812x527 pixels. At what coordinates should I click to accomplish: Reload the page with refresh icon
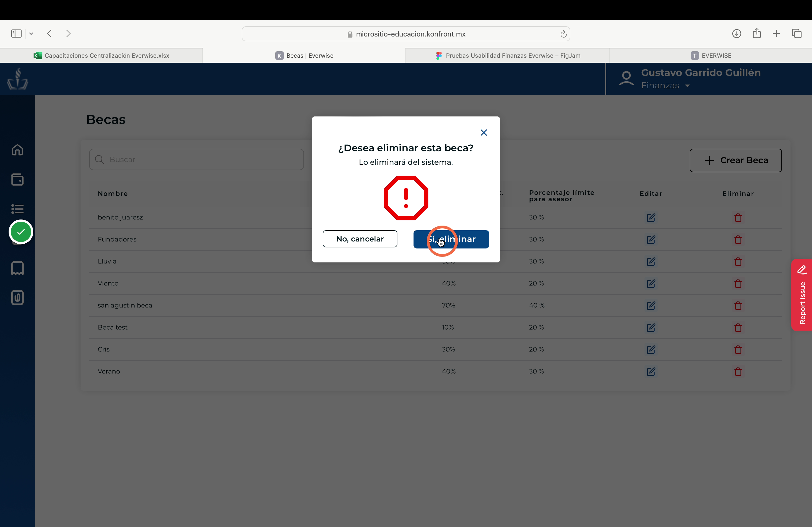pyautogui.click(x=563, y=34)
